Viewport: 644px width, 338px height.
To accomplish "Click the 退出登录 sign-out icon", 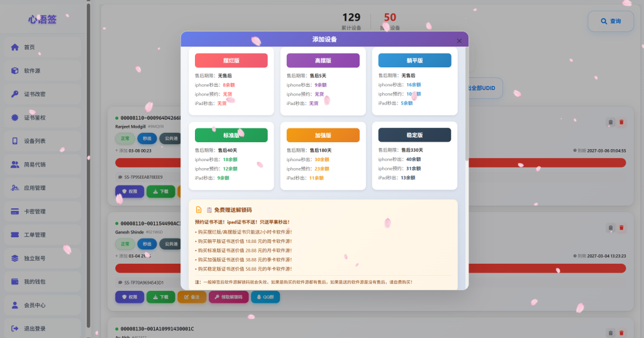I will 15,329.
